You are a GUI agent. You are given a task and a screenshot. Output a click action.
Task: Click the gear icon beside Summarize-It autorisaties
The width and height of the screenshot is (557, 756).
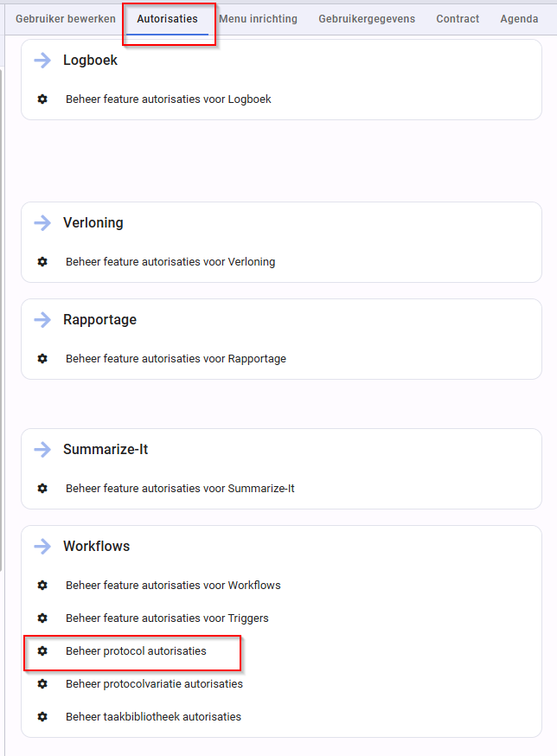tap(42, 488)
